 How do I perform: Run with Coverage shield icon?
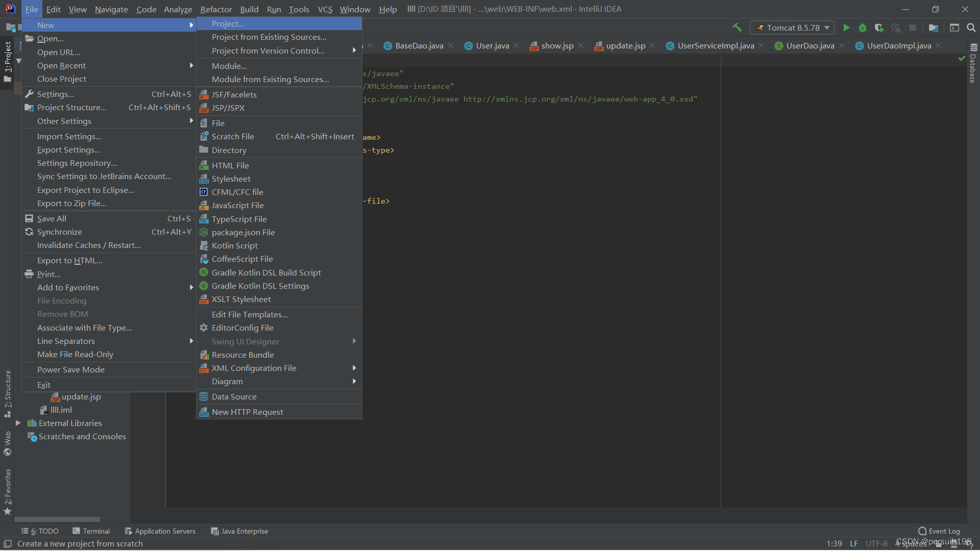[x=879, y=28]
